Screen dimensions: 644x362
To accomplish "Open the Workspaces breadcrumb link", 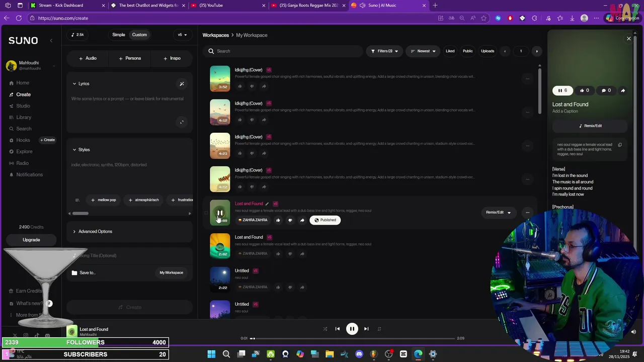I will point(216,35).
